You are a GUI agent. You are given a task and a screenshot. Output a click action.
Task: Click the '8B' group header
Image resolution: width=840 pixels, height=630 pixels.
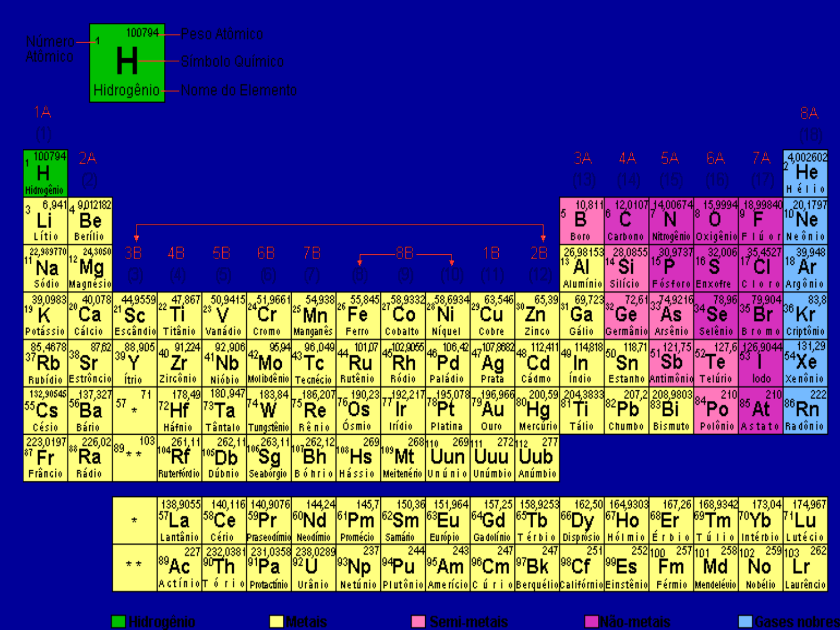click(405, 253)
